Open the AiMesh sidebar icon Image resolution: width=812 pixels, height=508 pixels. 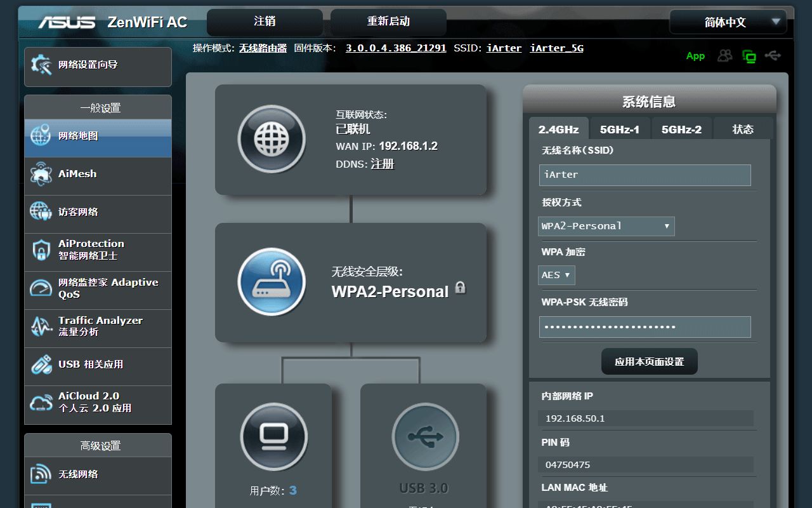pyautogui.click(x=41, y=174)
